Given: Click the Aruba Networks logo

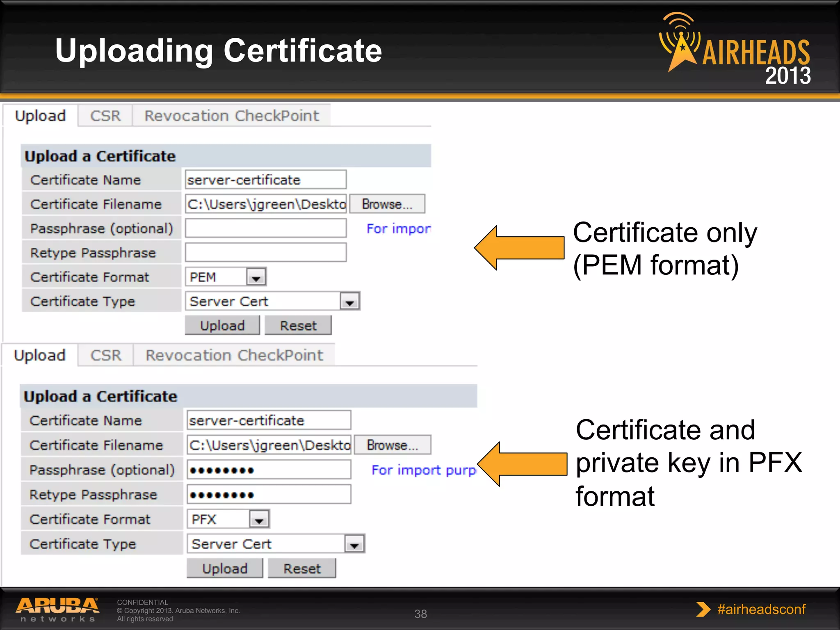Looking at the screenshot, I should pyautogui.click(x=57, y=609).
